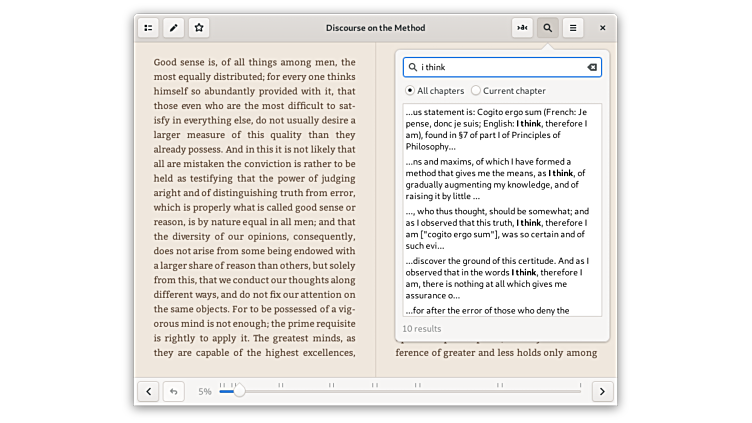Click the narration/speech icon in header

522,28
